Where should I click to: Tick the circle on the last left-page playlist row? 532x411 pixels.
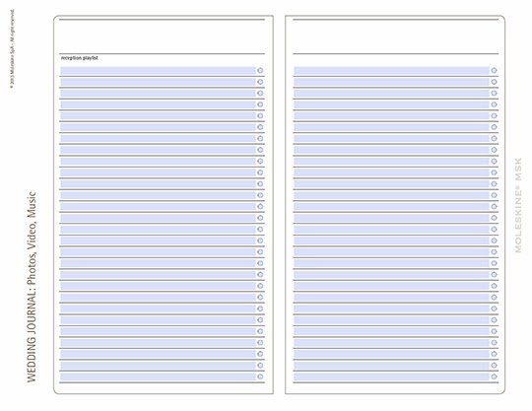[x=260, y=377]
